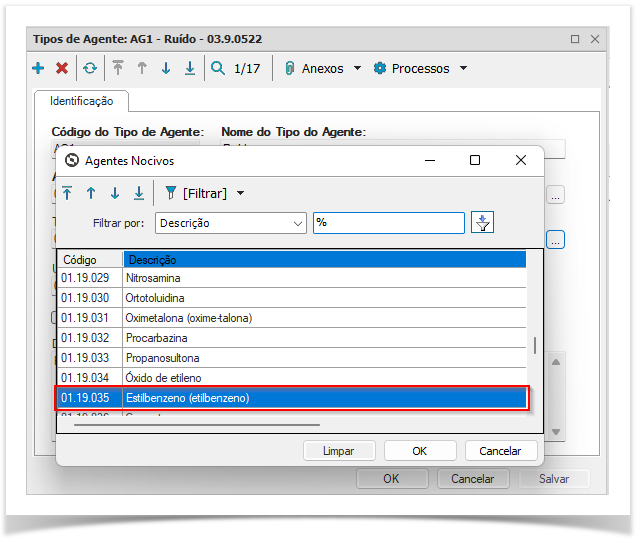Select the Propanosultona row
The image size is (644, 544).
click(292, 358)
